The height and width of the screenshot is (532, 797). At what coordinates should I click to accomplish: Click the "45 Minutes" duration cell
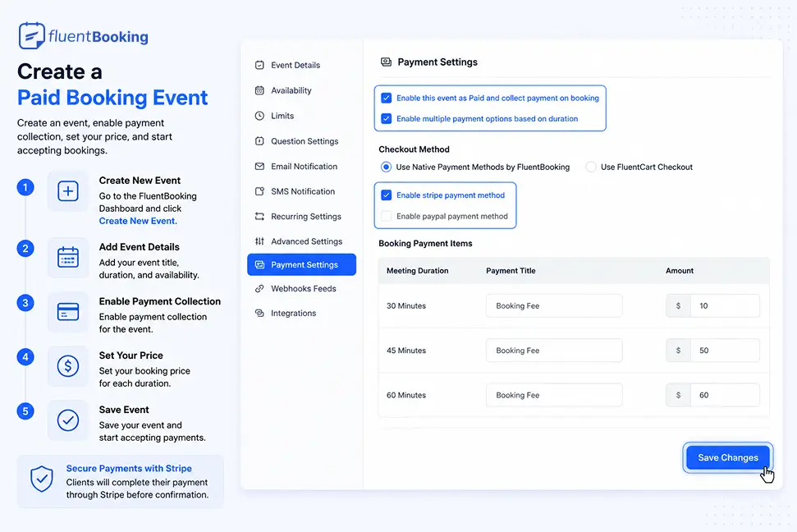pyautogui.click(x=406, y=351)
